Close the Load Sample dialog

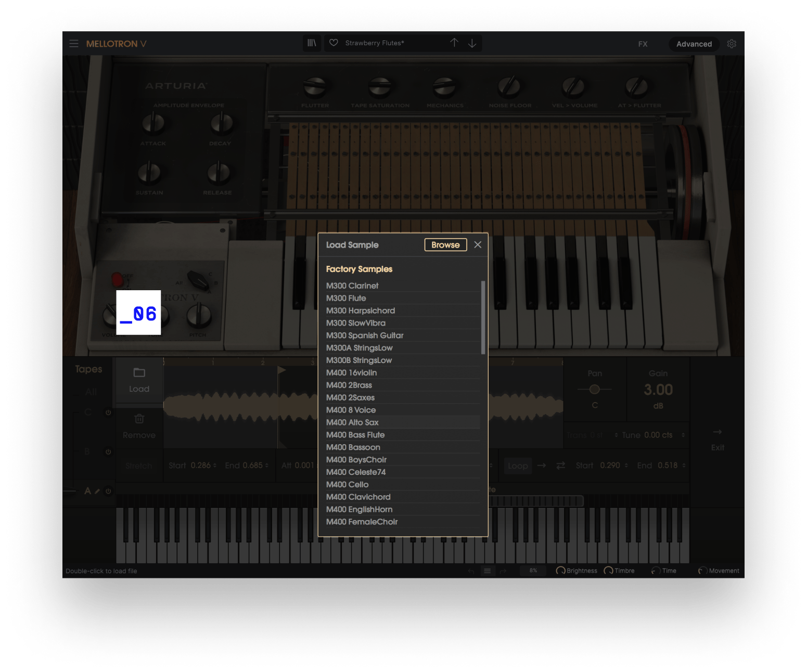[478, 244]
